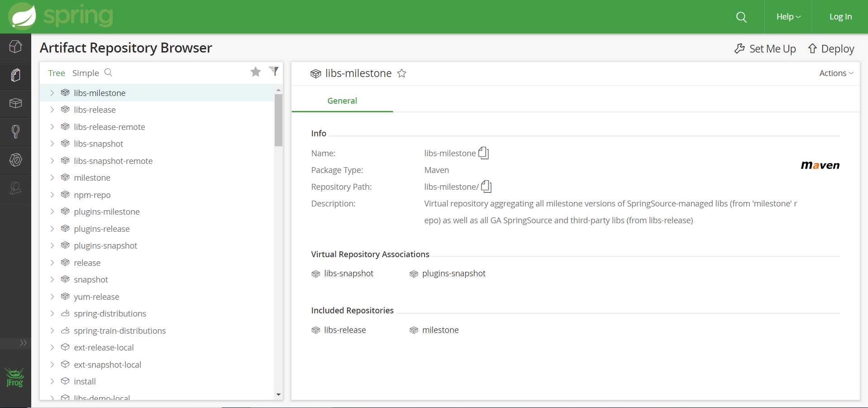Open the Builds lightbulb icon in the sidebar

click(15, 132)
